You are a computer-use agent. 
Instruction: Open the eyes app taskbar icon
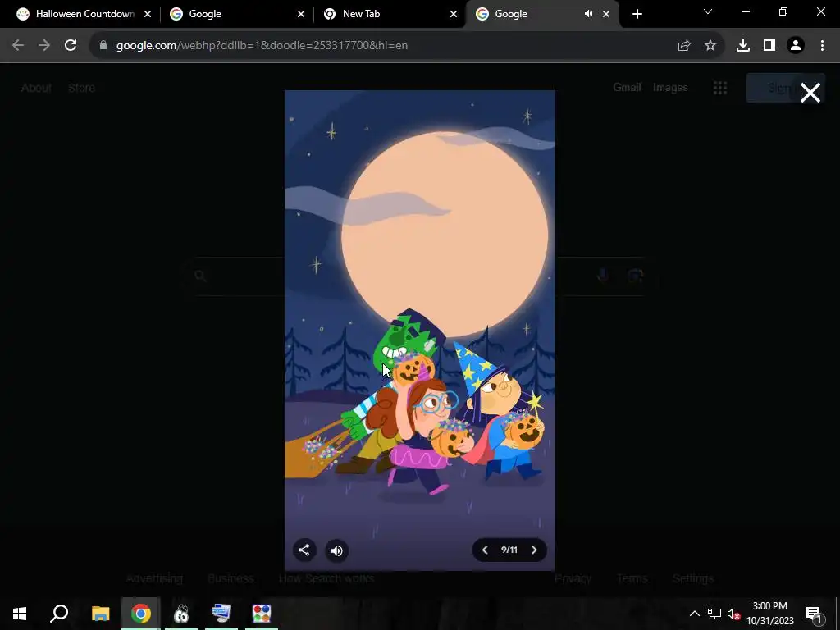tap(181, 614)
